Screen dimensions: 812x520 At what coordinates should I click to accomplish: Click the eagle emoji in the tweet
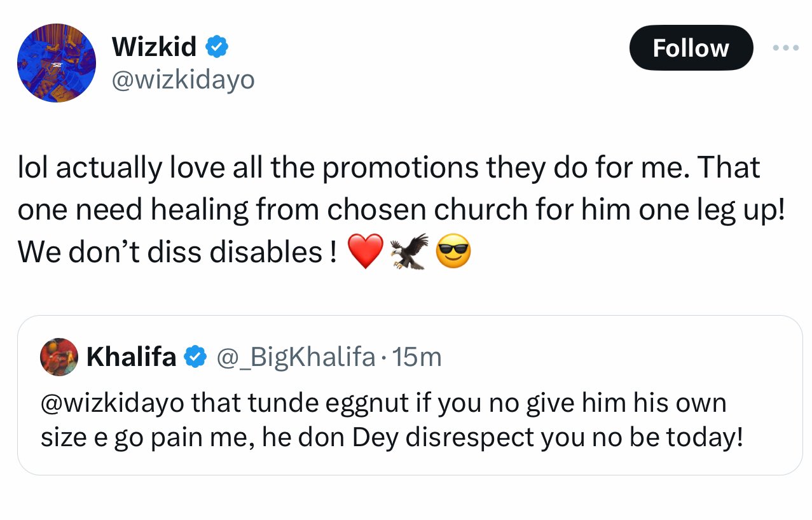tap(409, 251)
